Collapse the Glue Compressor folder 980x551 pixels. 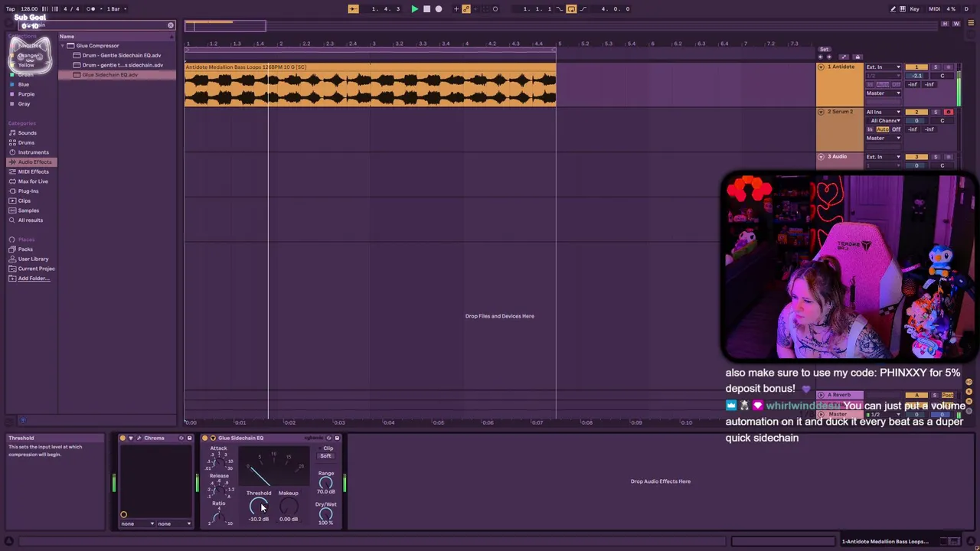(63, 46)
